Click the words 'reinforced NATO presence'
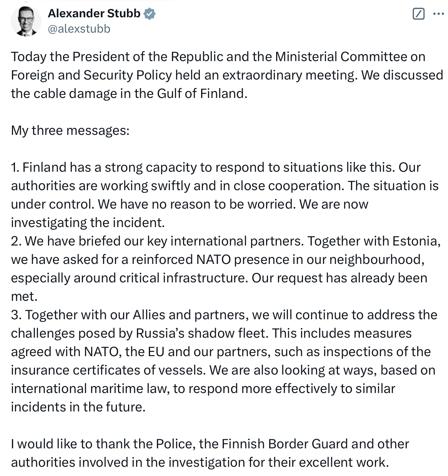This screenshot has width=448, height=476. click(182, 260)
